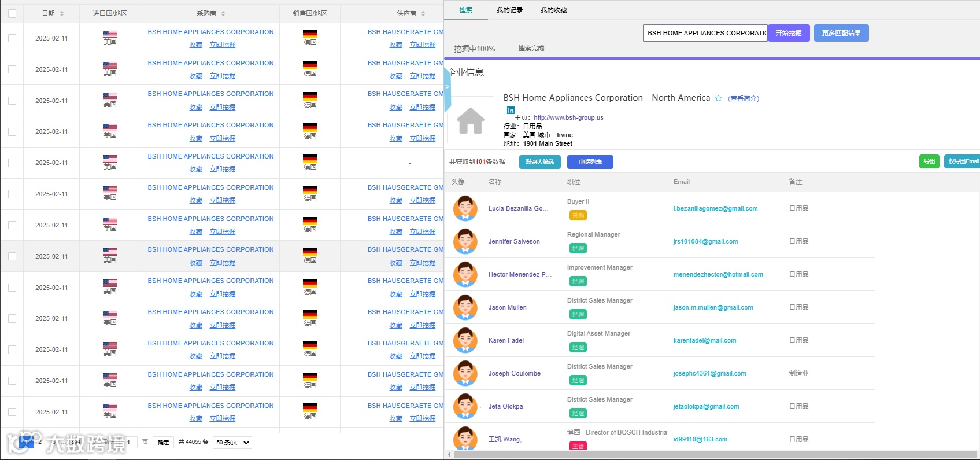The width and height of the screenshot is (980, 460).
Task: Click Lucia Bezanilla's avatar
Action: point(465,208)
